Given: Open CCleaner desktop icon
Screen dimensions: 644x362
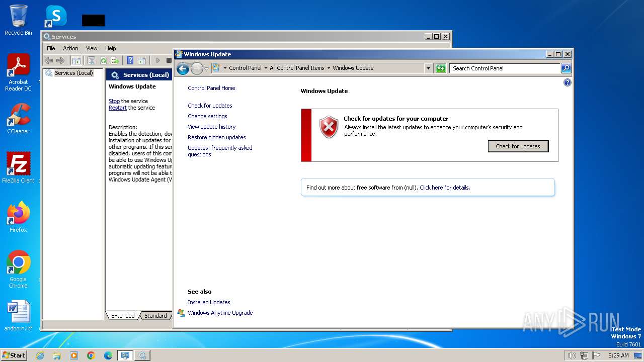Looking at the screenshot, I should (18, 119).
